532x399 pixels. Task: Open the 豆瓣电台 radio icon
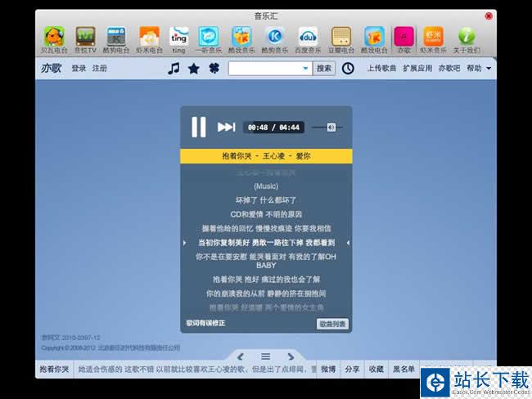pos(341,37)
